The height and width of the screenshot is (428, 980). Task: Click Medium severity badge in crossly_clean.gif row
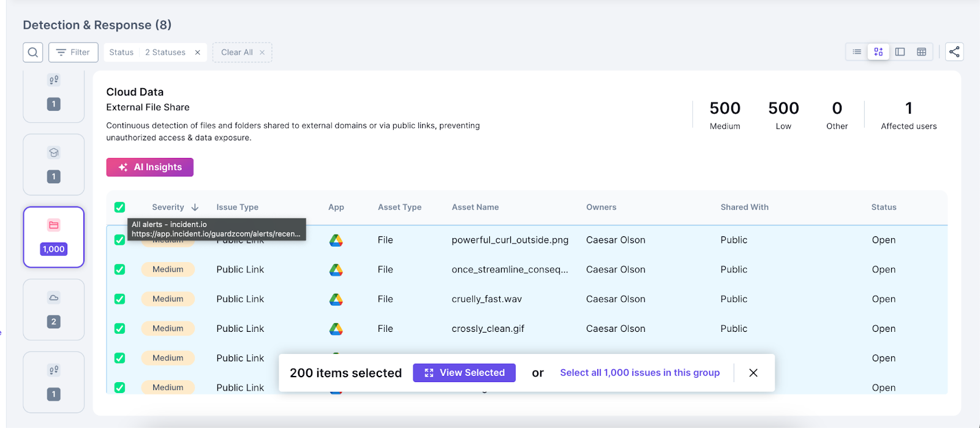point(168,328)
